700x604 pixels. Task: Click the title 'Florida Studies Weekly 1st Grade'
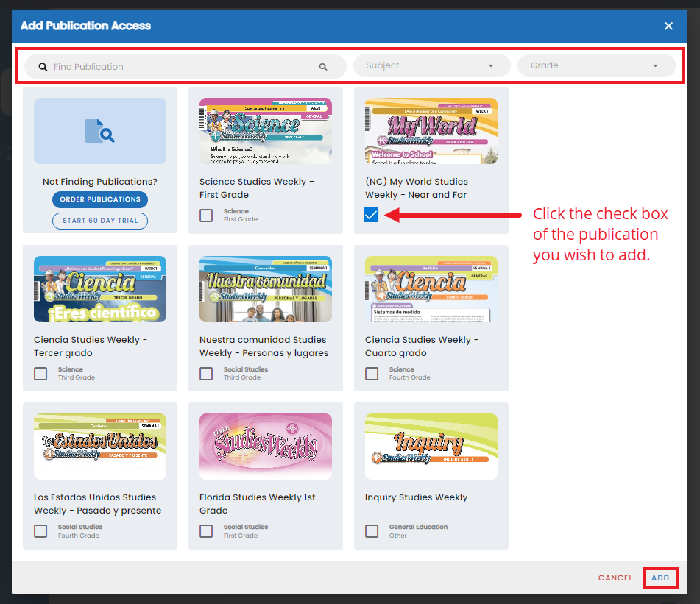(x=257, y=504)
